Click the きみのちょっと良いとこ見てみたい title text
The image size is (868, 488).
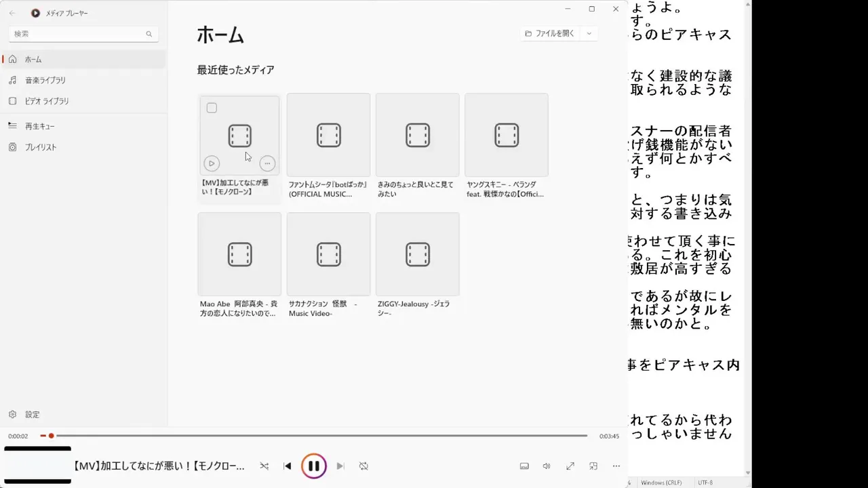pos(416,189)
